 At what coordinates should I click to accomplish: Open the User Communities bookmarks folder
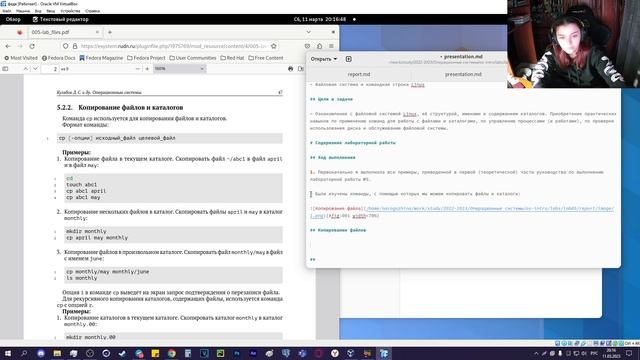click(x=193, y=58)
